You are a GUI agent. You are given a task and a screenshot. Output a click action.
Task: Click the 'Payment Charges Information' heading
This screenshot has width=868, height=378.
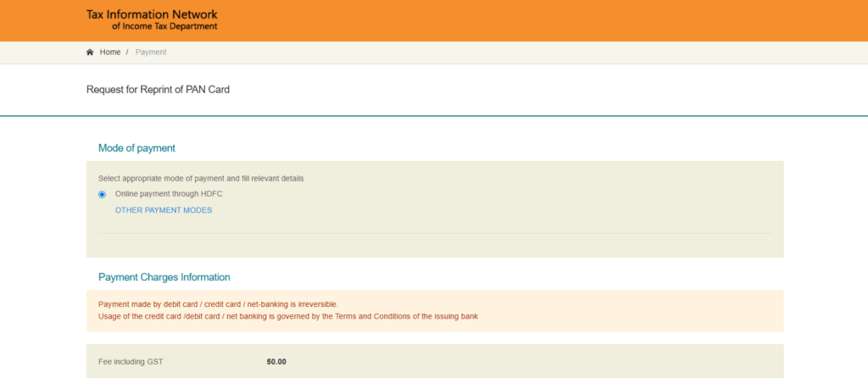point(164,277)
